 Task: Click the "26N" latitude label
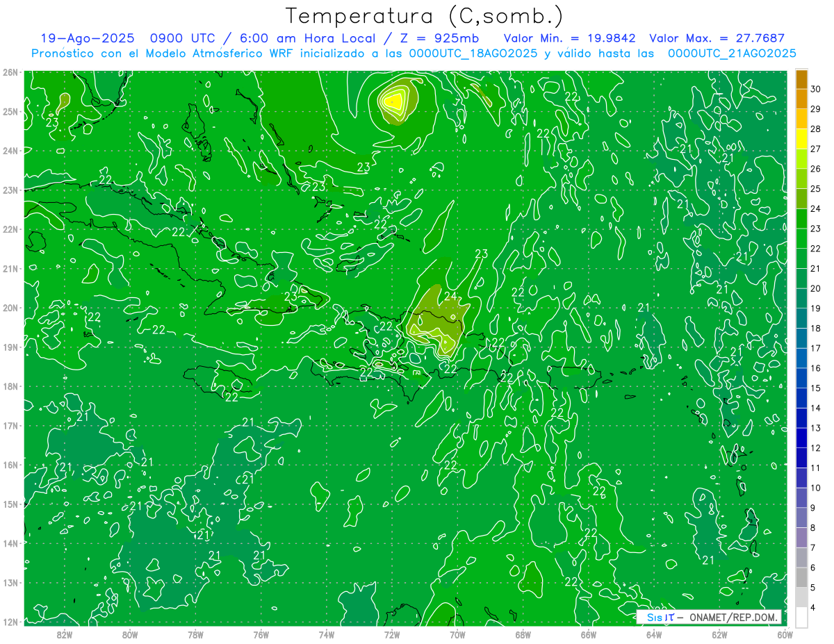point(10,72)
